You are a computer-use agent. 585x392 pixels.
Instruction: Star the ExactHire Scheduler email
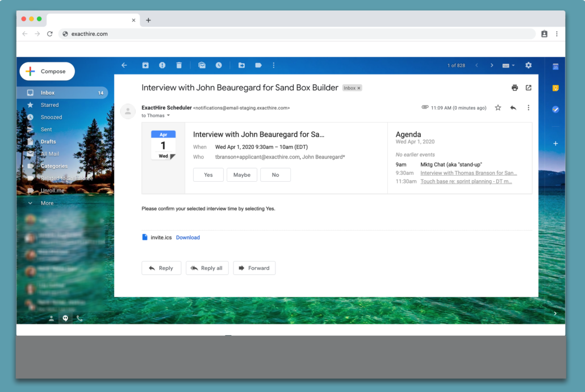point(498,108)
